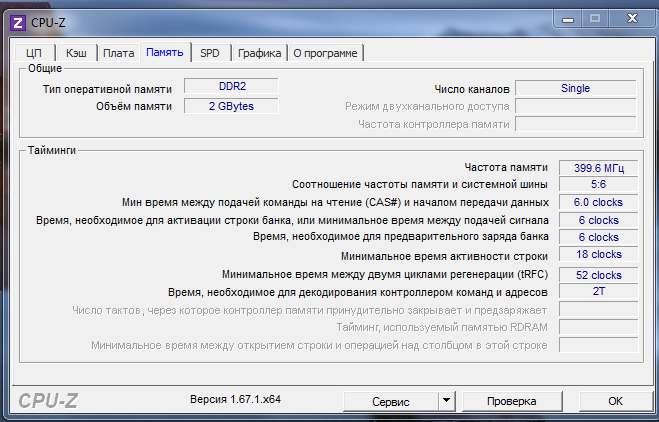The image size is (659, 422).
Task: Click the empty Режим двухканального доступа field
Action: click(576, 106)
